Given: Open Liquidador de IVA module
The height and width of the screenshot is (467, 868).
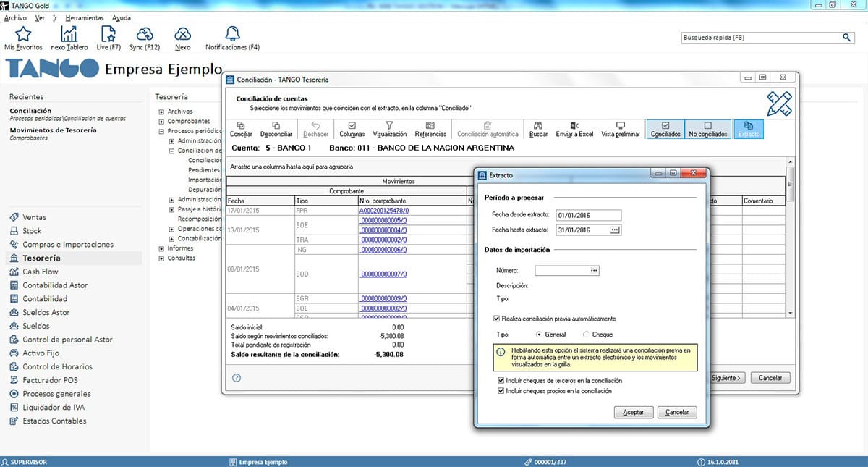Looking at the screenshot, I should point(52,408).
